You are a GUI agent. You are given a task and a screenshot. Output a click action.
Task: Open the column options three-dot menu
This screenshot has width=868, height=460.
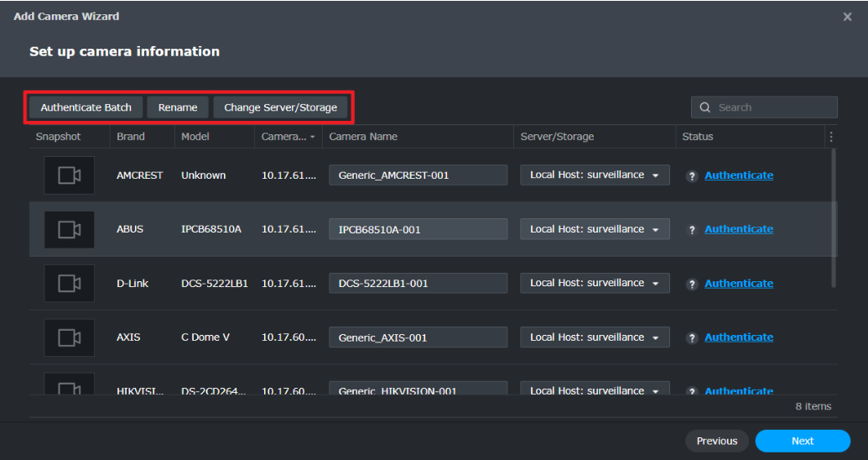coord(831,136)
